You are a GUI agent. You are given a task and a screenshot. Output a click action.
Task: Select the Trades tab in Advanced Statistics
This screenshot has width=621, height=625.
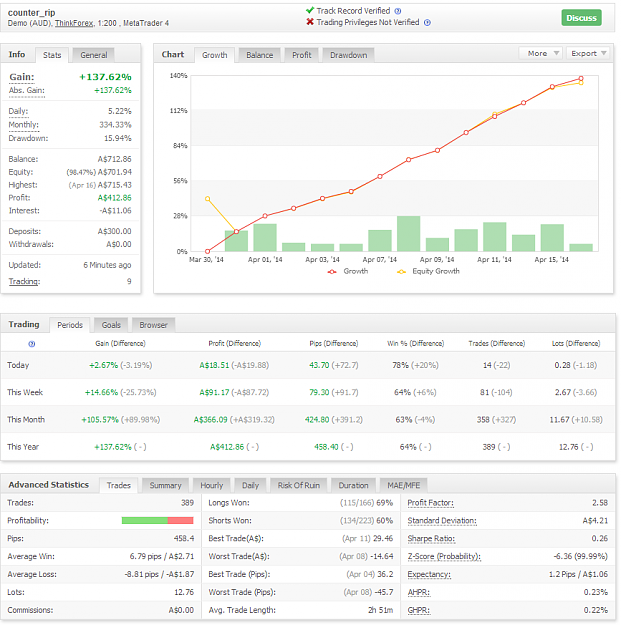[119, 485]
